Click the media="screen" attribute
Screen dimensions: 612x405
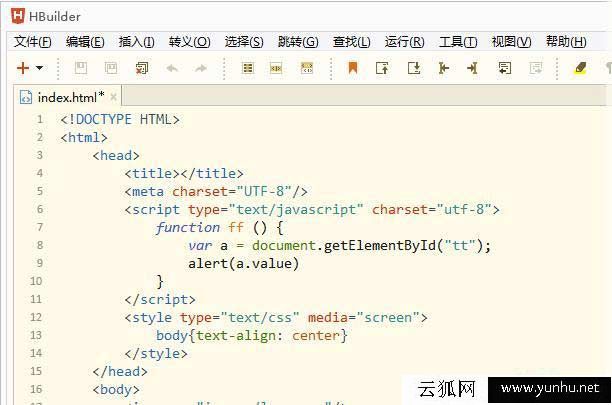pos(364,317)
